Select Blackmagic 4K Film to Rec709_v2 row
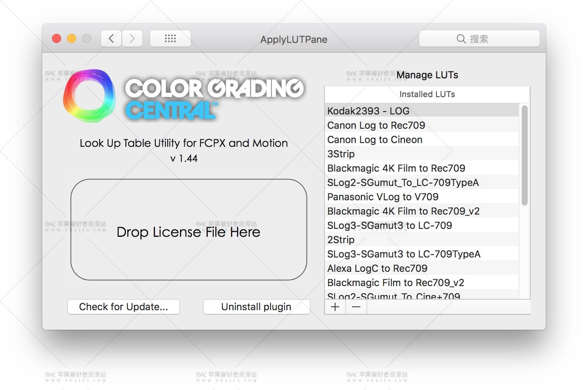Image resolution: width=588 pixels, height=390 pixels. coord(422,211)
